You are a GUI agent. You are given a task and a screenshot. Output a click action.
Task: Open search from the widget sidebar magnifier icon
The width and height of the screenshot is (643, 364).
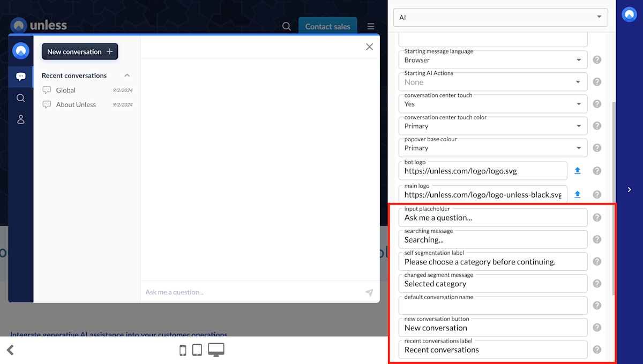(x=20, y=98)
